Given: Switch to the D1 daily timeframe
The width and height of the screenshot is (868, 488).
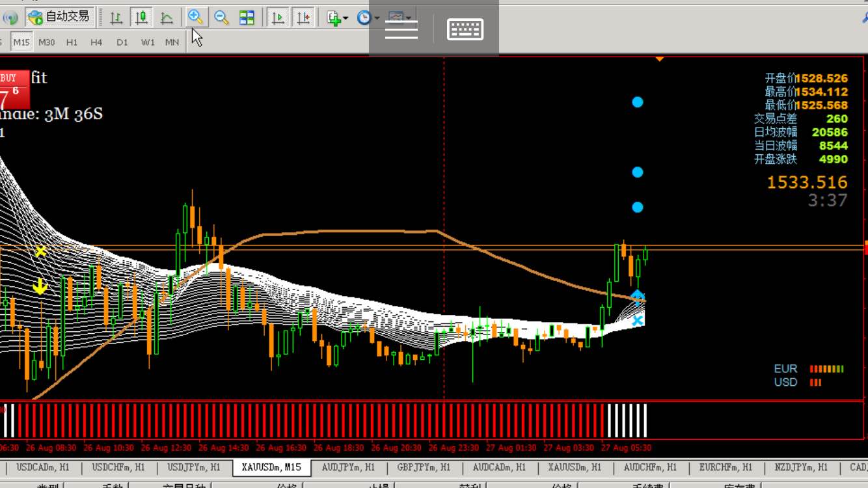Looking at the screenshot, I should click(x=122, y=42).
